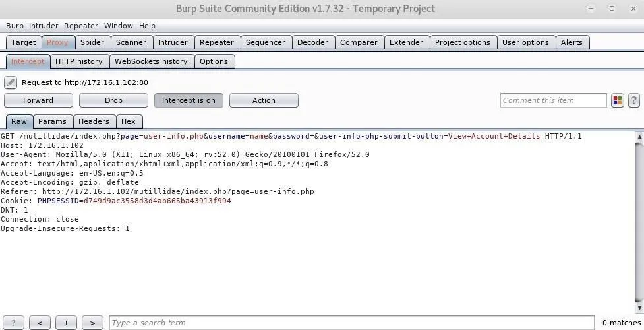
Task: Toggle the Intercept is on button
Action: (189, 100)
